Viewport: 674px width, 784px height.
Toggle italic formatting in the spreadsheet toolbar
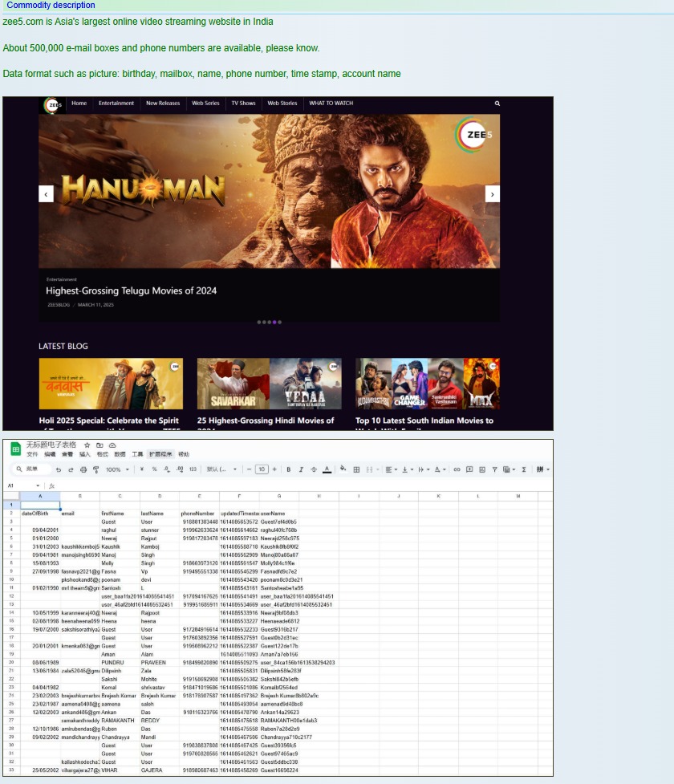click(302, 469)
